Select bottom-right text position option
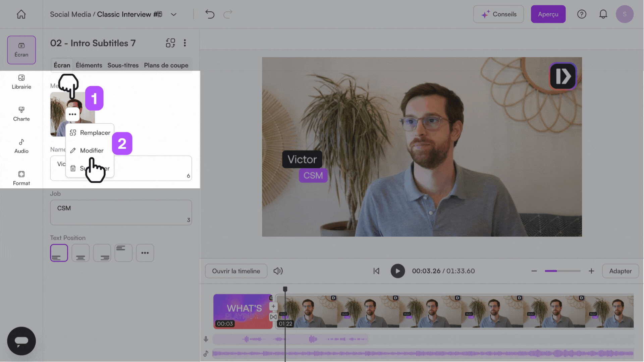644x362 pixels. point(102,253)
